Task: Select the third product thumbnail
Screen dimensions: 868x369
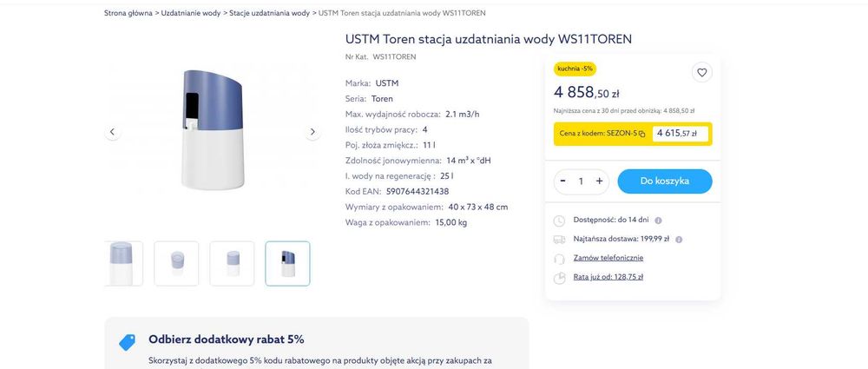Action: (232, 263)
